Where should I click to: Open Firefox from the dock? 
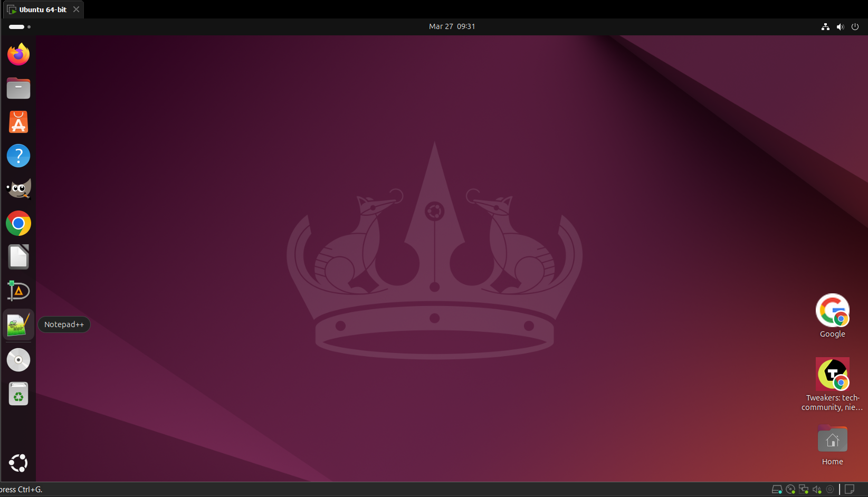[x=18, y=54]
